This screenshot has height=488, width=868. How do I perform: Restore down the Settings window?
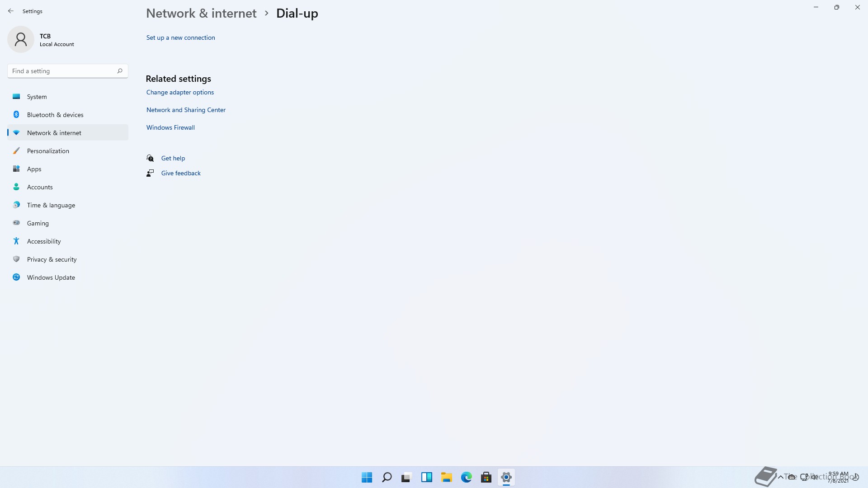coord(837,7)
